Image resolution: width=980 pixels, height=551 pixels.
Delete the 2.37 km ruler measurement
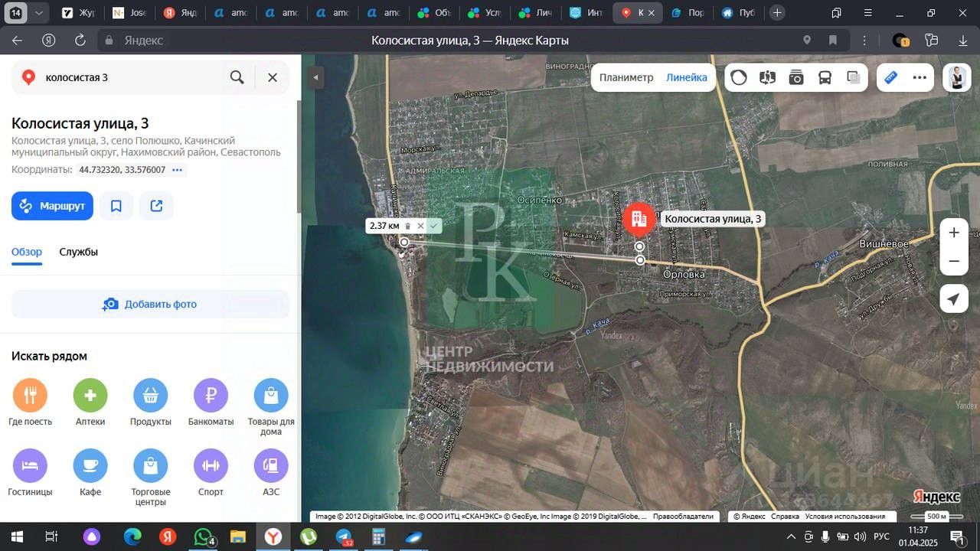(408, 226)
